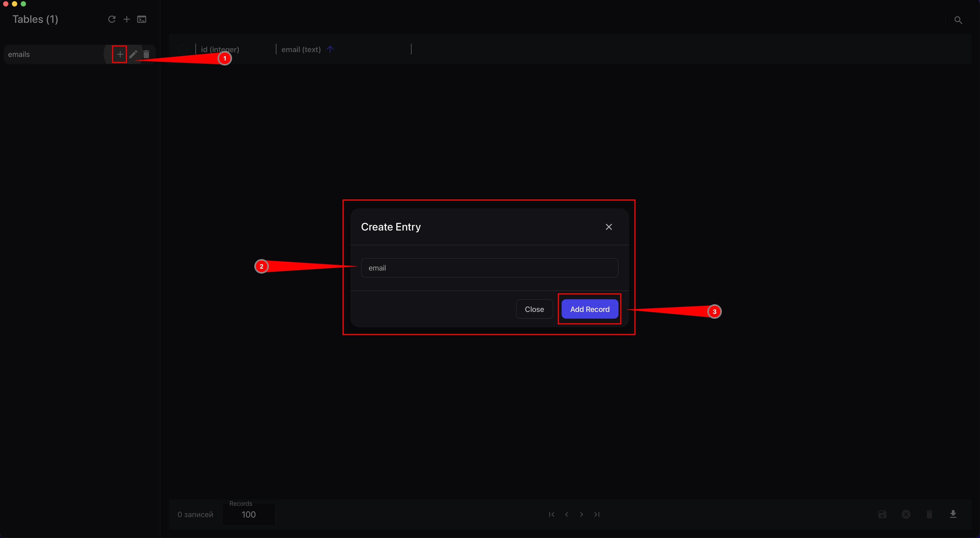Click the Close button in dialog
Image resolution: width=980 pixels, height=538 pixels.
click(534, 309)
